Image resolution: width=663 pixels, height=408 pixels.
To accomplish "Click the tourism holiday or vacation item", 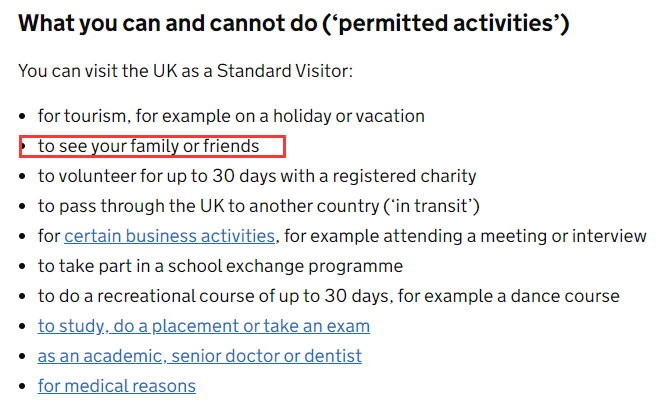I will point(231,116).
